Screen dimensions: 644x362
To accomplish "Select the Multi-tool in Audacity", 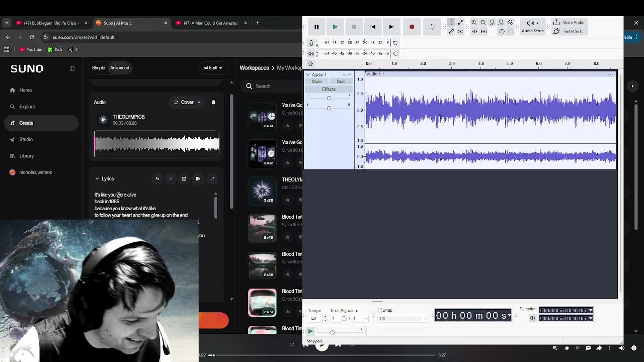I will pos(460,32).
